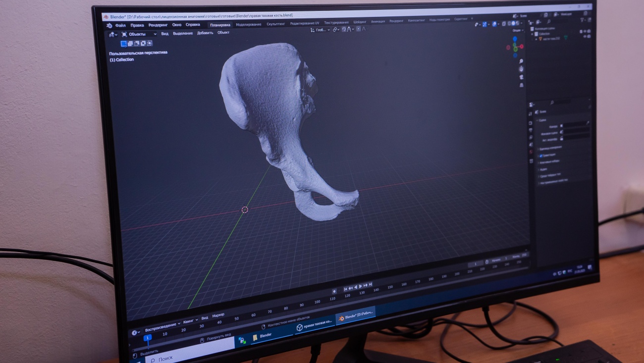644x363 pixels.
Task: Click the auto keying record button
Action: (x=334, y=291)
